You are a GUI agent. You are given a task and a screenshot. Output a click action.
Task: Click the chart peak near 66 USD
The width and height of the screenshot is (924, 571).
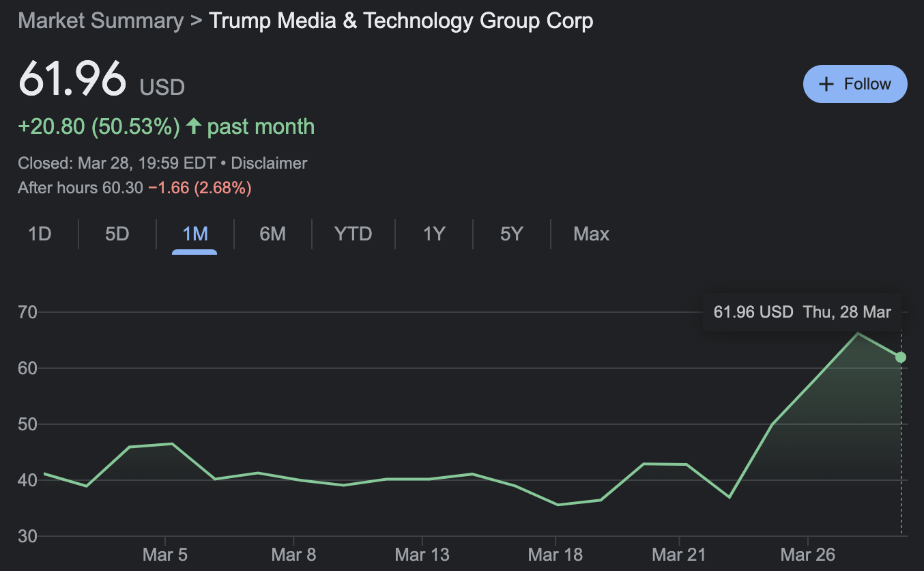(858, 333)
